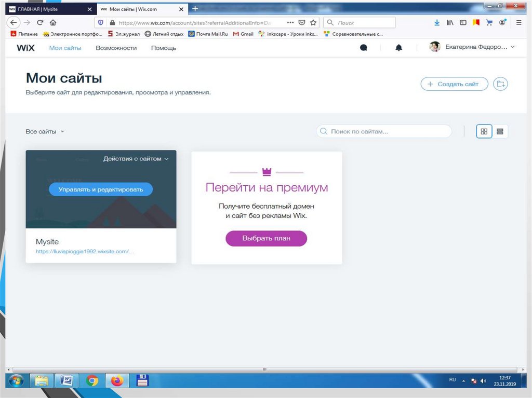This screenshot has width=532, height=398.
Task: Close the Мои сайты | Wix.com tab
Action: point(181,9)
